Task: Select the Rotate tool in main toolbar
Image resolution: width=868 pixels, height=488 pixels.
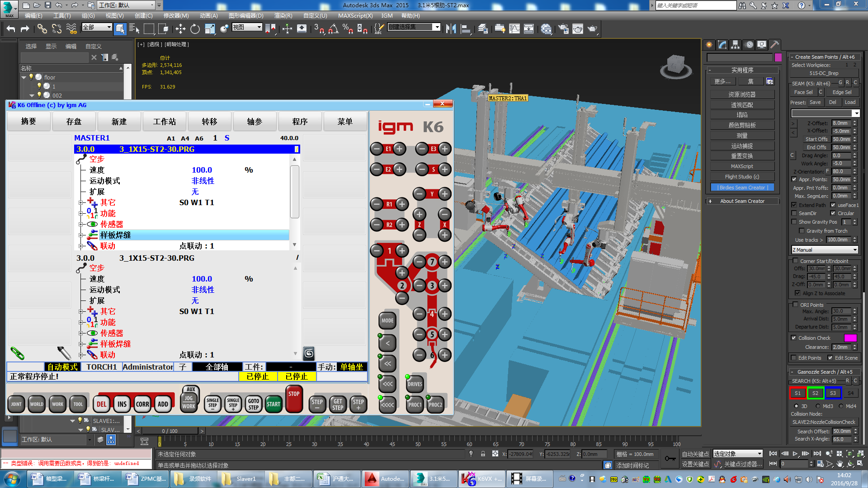Action: [x=195, y=29]
